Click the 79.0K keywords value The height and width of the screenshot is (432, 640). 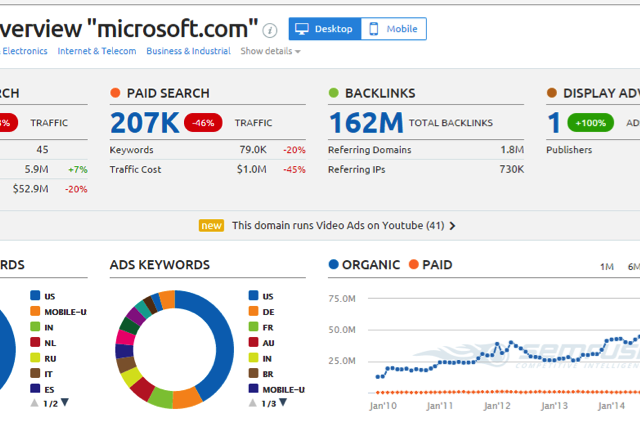coord(253,150)
